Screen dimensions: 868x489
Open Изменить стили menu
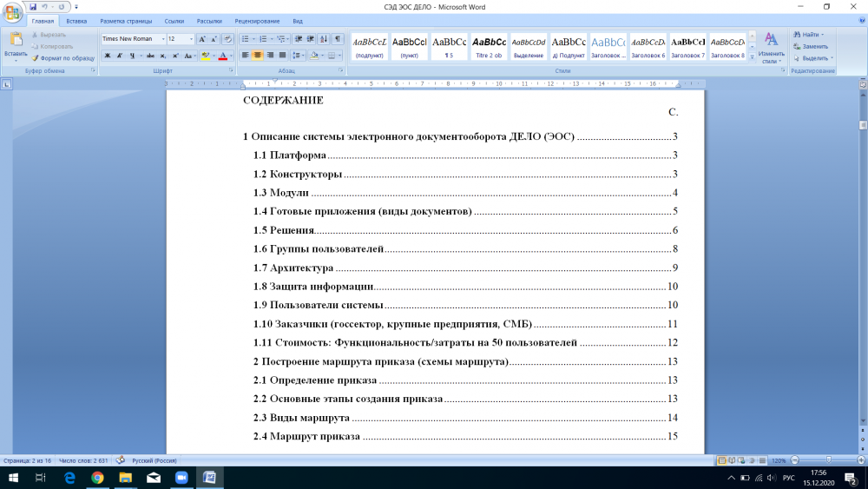tap(771, 48)
